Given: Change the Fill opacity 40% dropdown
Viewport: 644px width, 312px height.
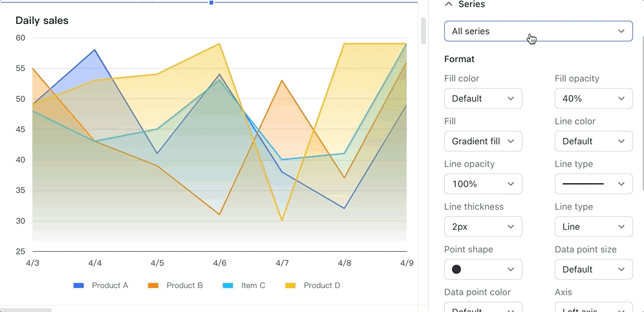Looking at the screenshot, I should (x=593, y=98).
